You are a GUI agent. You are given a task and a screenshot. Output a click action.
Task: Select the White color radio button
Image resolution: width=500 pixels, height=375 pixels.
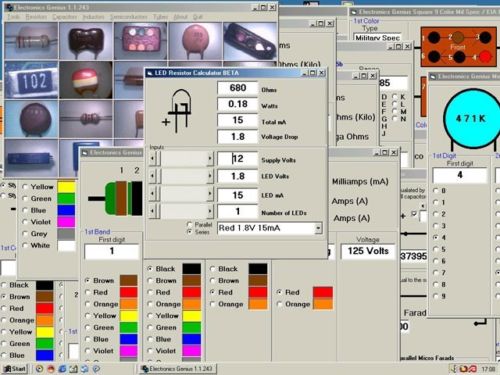tap(25, 245)
